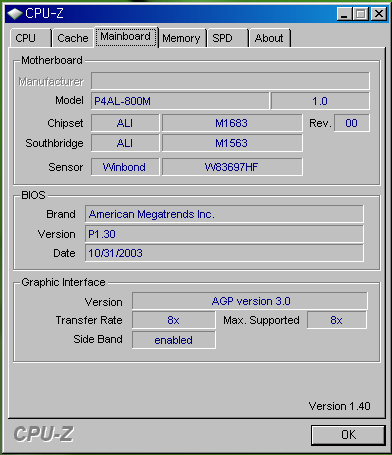Click the BIOS Brand field
392x455 pixels.
click(224, 214)
